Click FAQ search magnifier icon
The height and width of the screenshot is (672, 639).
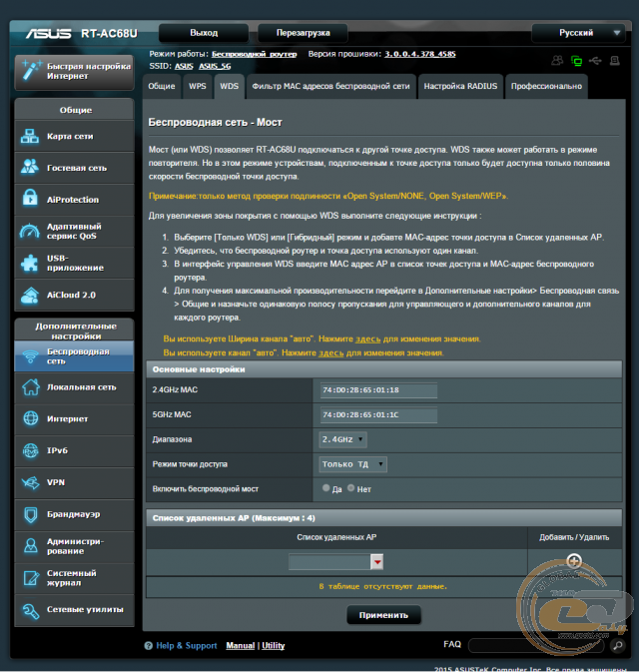pyautogui.click(x=618, y=645)
